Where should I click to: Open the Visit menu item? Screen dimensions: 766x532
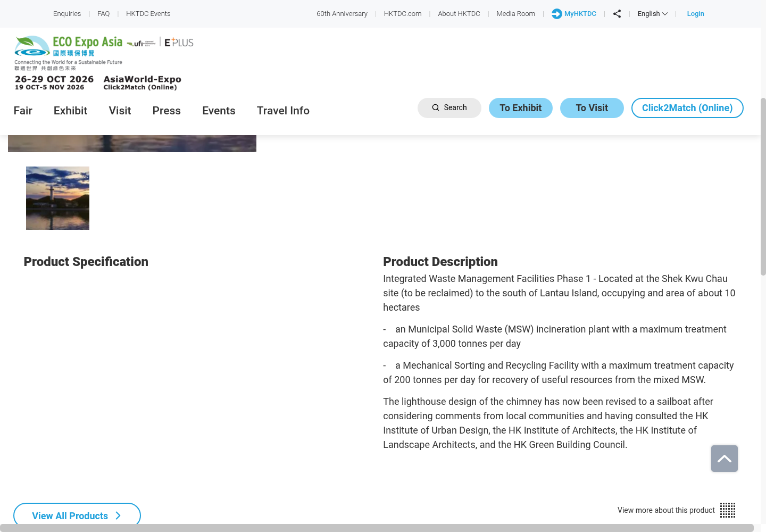pyautogui.click(x=120, y=111)
